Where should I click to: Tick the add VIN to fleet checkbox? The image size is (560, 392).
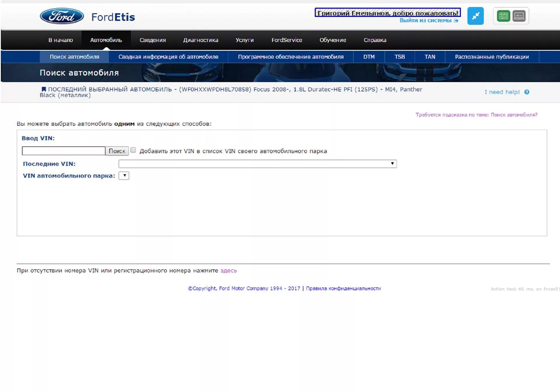(x=133, y=150)
